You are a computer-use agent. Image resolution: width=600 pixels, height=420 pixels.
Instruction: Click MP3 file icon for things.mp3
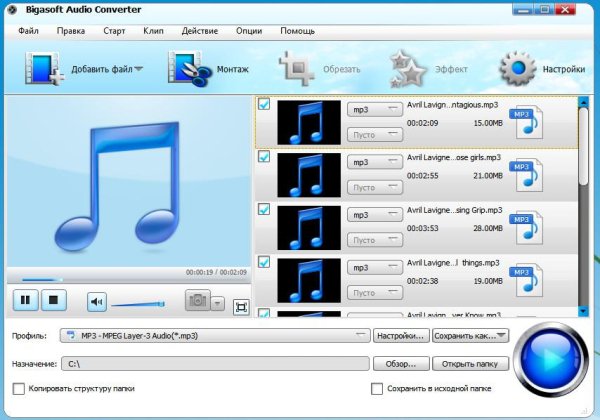[x=526, y=281]
